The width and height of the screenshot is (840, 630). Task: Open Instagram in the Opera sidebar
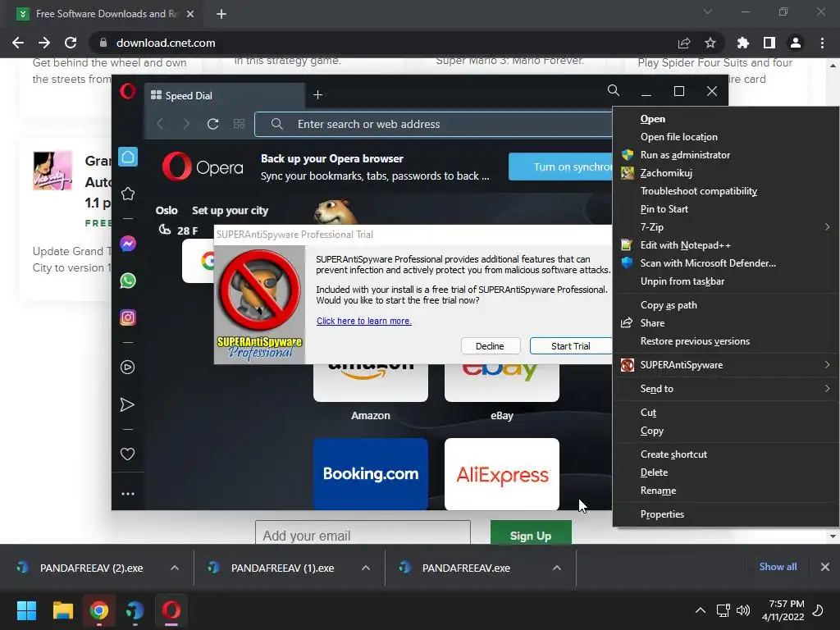[127, 317]
